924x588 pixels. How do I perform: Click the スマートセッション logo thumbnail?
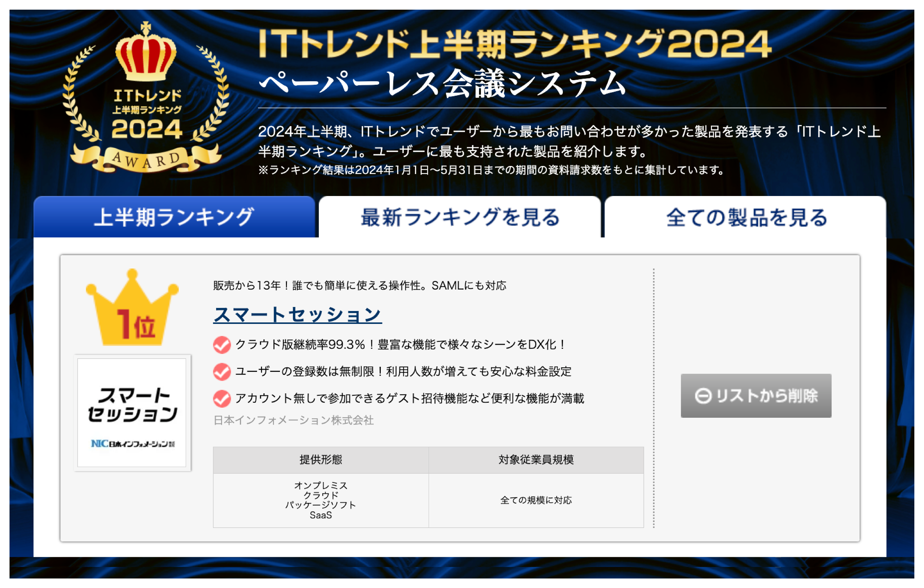pos(132,413)
